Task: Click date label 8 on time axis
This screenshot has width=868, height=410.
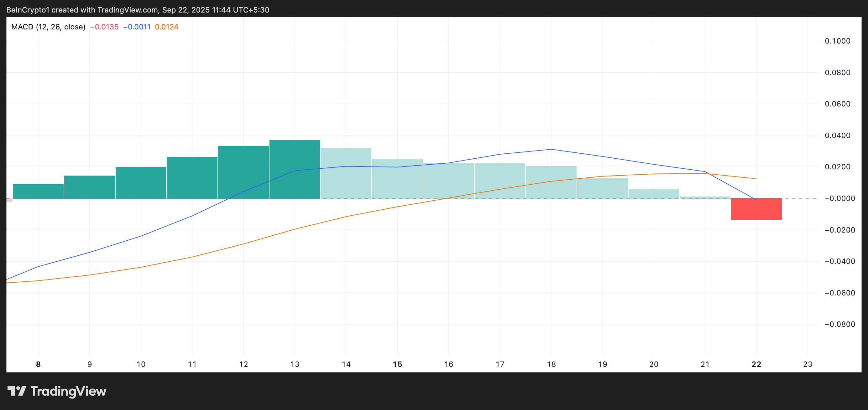Action: (x=38, y=364)
